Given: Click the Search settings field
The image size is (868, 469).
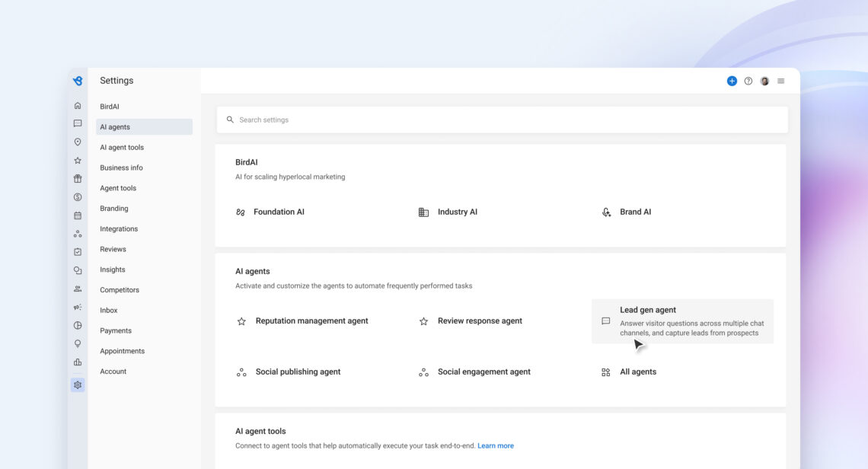Looking at the screenshot, I should click(503, 120).
